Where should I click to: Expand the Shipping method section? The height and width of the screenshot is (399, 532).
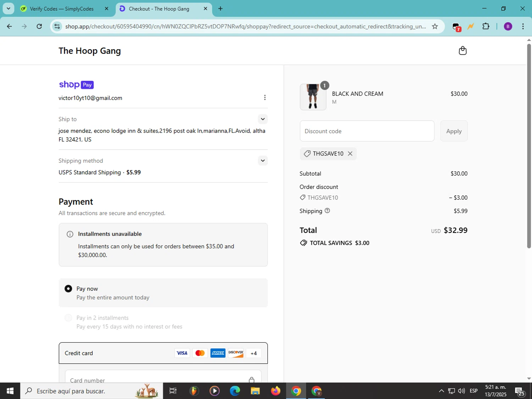[262, 161]
